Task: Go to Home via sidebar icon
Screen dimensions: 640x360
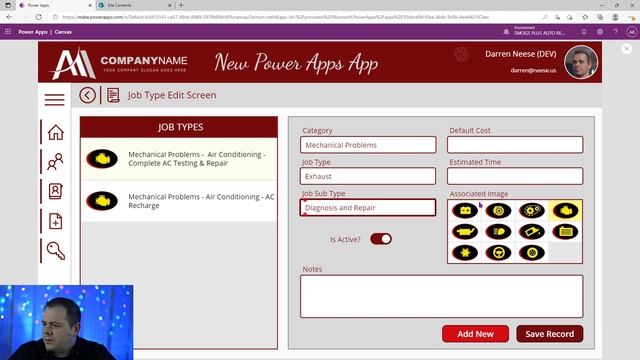Action: tap(56, 132)
